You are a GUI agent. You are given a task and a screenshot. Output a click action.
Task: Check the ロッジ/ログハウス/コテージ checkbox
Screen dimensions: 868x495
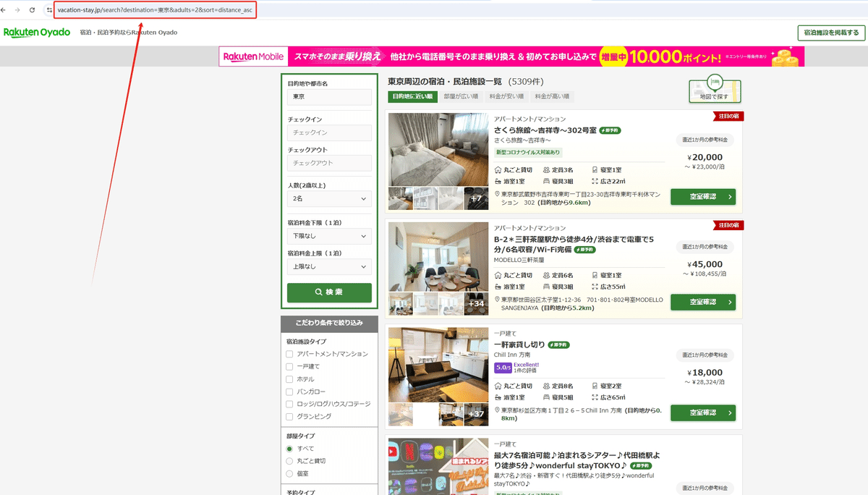tap(290, 404)
